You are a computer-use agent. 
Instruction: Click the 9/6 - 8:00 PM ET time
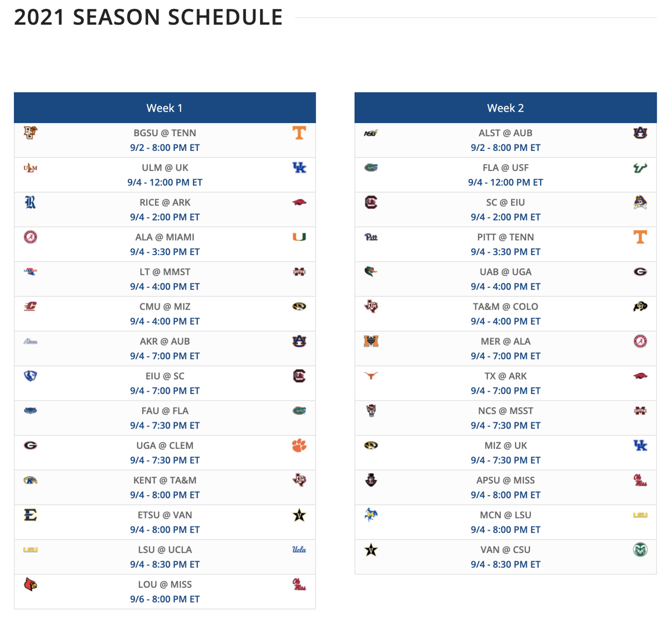pyautogui.click(x=165, y=599)
